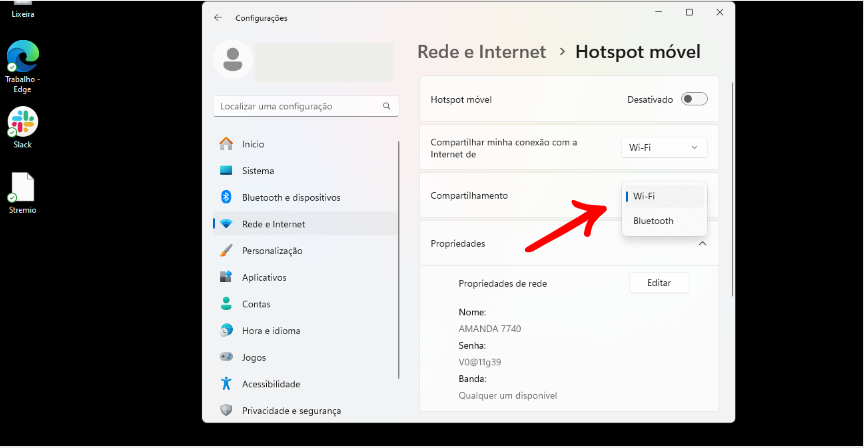Click the Sistema monitor icon
864x448 pixels.
pos(226,170)
